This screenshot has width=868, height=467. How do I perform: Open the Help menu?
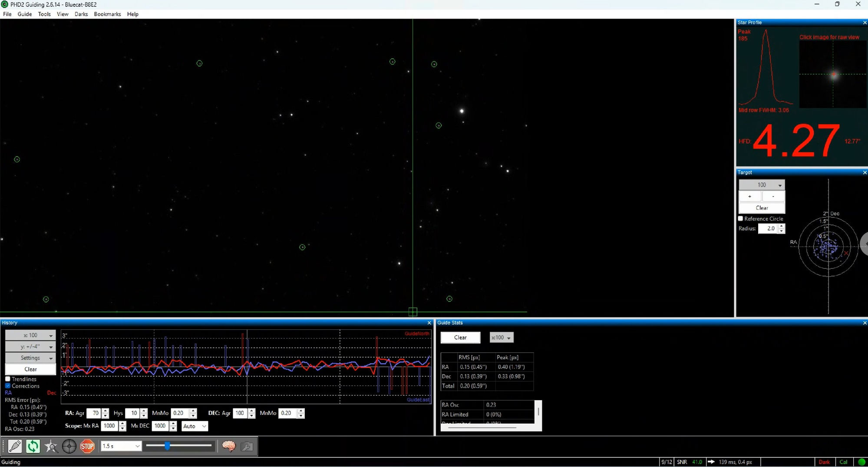133,14
